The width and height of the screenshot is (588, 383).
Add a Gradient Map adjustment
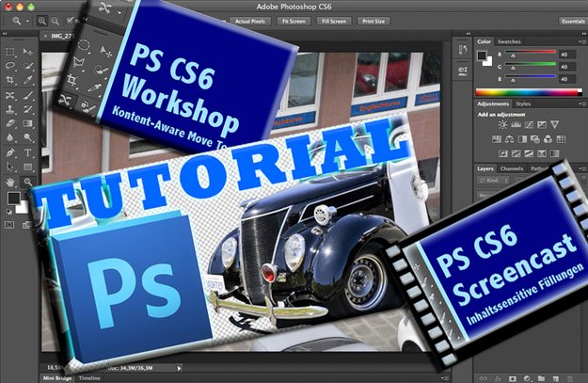coord(554,153)
